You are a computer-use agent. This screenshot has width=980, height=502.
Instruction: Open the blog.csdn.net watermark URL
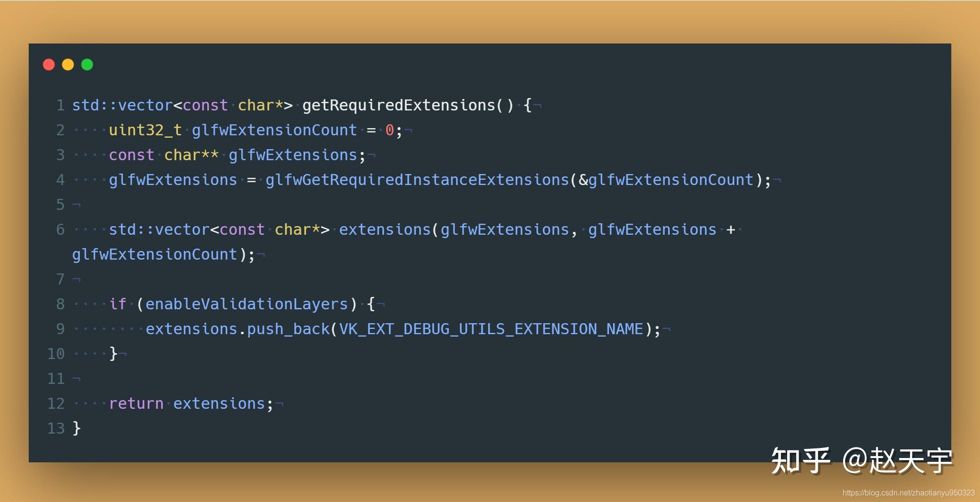(908, 493)
